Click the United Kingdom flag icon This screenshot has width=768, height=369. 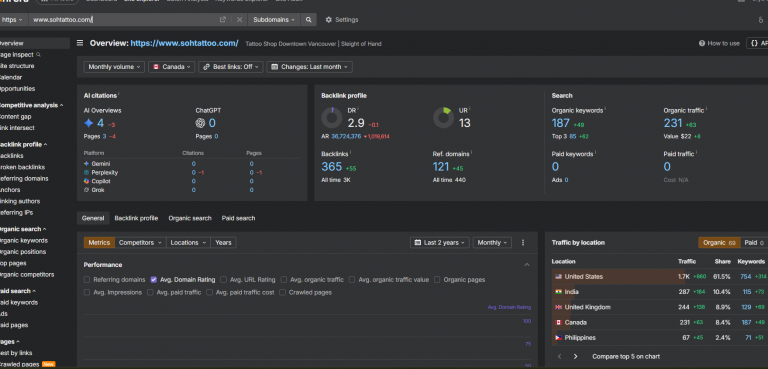click(558, 307)
